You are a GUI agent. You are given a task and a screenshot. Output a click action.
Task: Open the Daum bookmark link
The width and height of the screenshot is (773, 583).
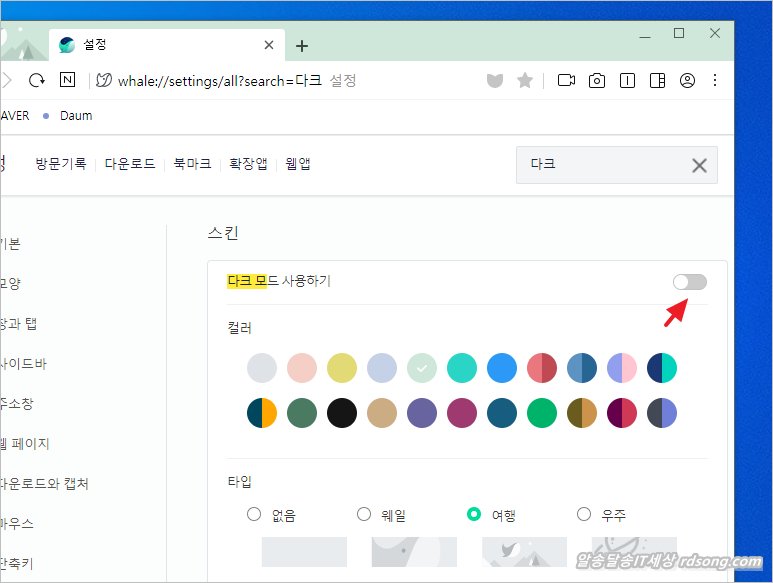(75, 115)
